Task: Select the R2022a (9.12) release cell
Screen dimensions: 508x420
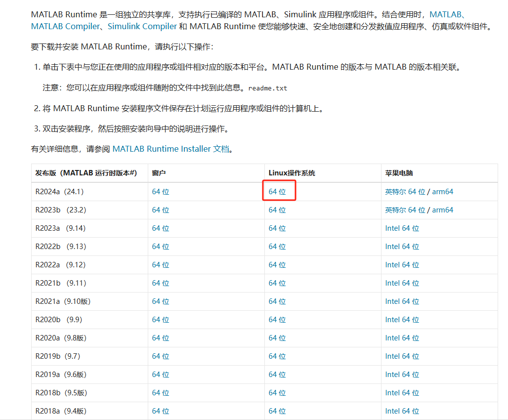Action: tap(90, 265)
